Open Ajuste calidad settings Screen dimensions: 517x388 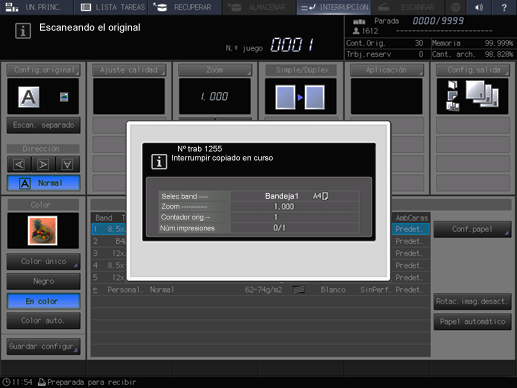[x=129, y=70]
